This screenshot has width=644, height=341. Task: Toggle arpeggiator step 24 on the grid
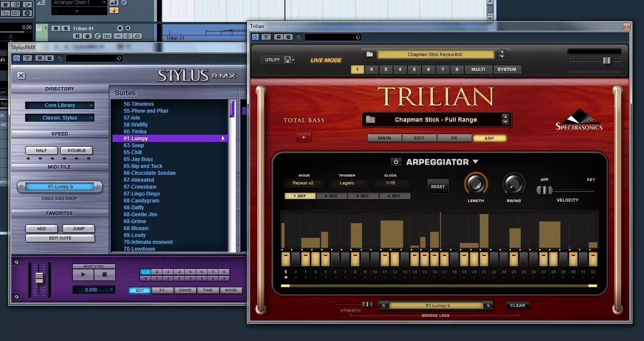[513, 259]
